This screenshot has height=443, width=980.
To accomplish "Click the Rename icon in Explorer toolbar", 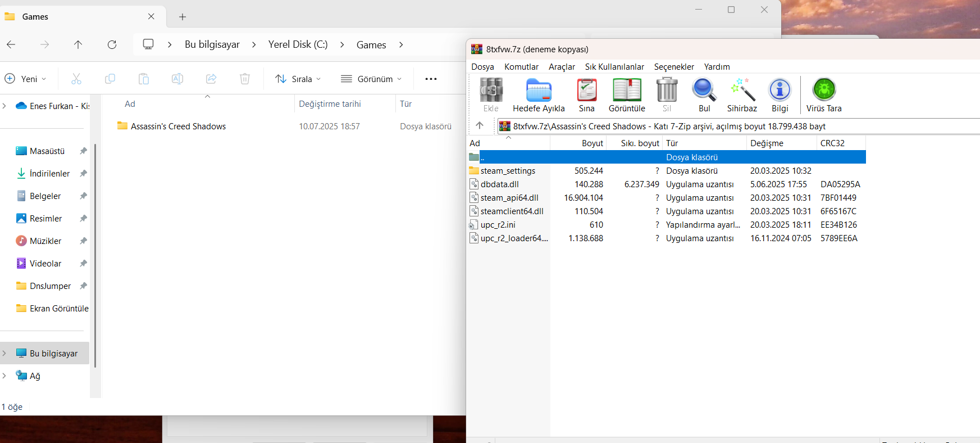I will [x=177, y=79].
